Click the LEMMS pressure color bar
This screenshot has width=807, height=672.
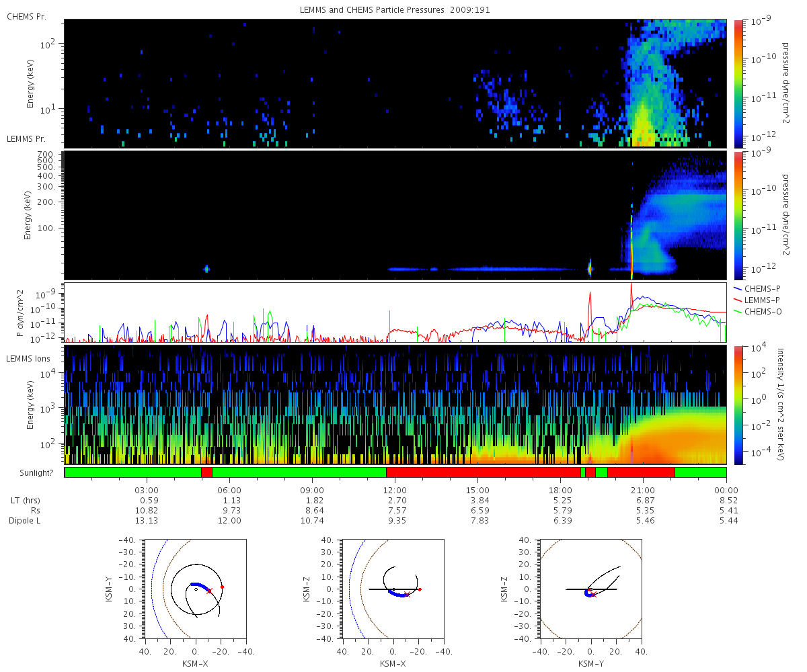pos(738,215)
